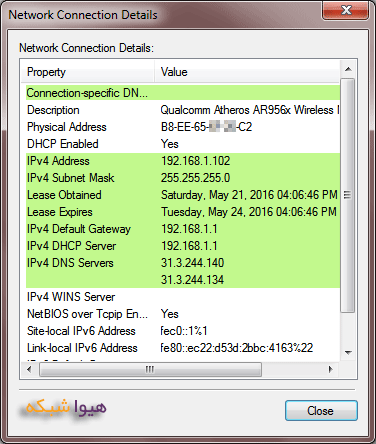Image resolution: width=376 pixels, height=444 pixels.
Task: Click the horizontal scrollbar left arrow
Action: (29, 369)
